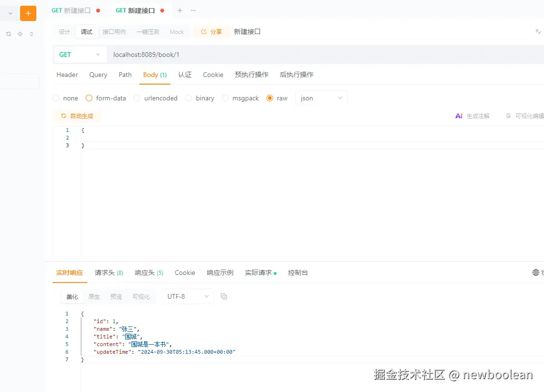
Task: Click the "title": "围城" response line
Action: (x=118, y=337)
